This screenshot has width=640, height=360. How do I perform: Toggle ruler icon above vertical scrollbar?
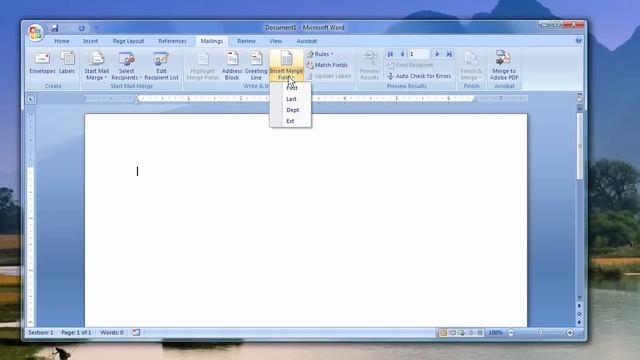point(579,99)
